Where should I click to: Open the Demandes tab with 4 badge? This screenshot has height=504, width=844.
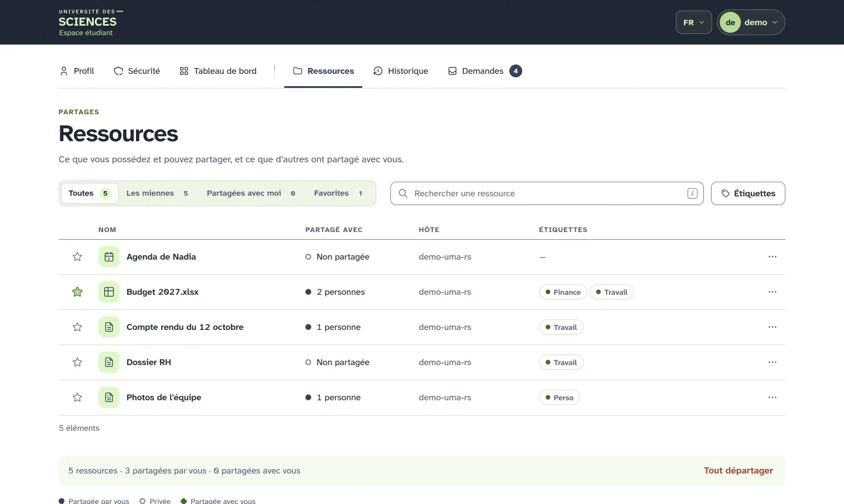(485, 71)
